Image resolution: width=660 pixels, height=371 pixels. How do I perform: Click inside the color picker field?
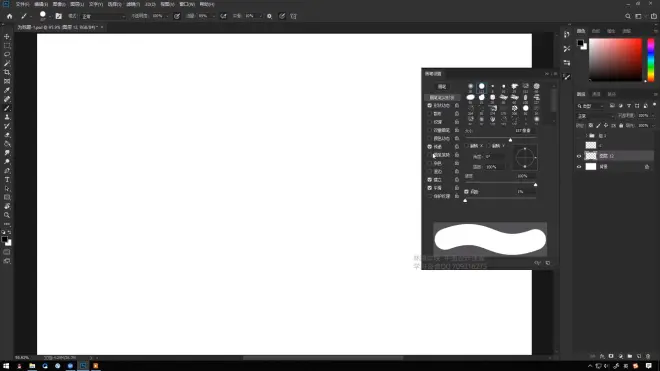pyautogui.click(x=615, y=59)
